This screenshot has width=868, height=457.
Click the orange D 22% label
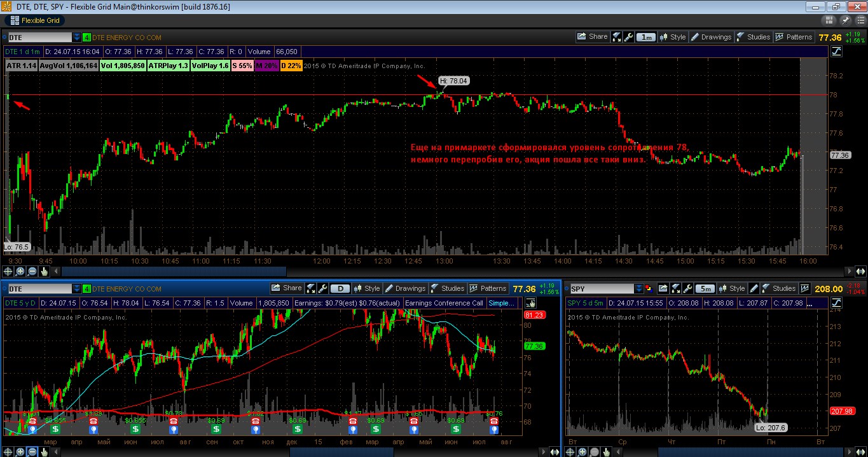coord(291,66)
